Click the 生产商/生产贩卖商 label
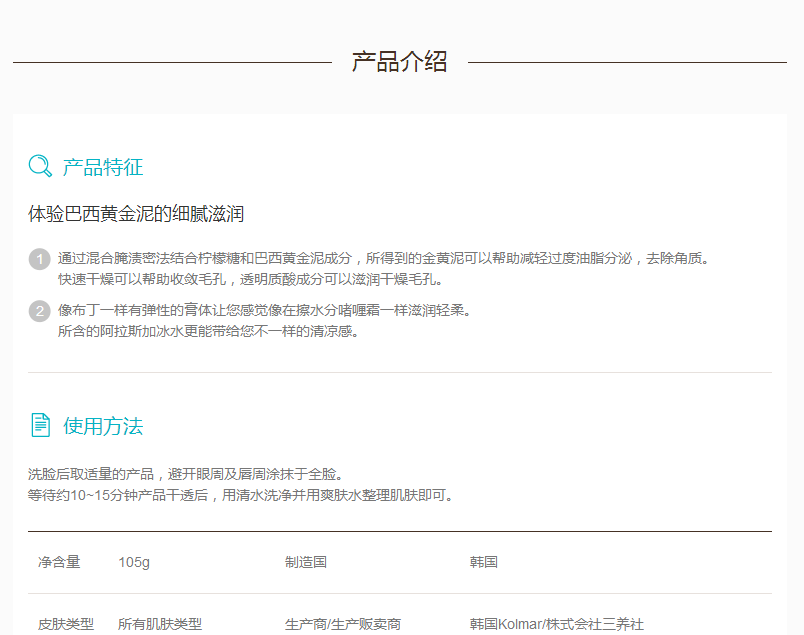 click(x=343, y=624)
